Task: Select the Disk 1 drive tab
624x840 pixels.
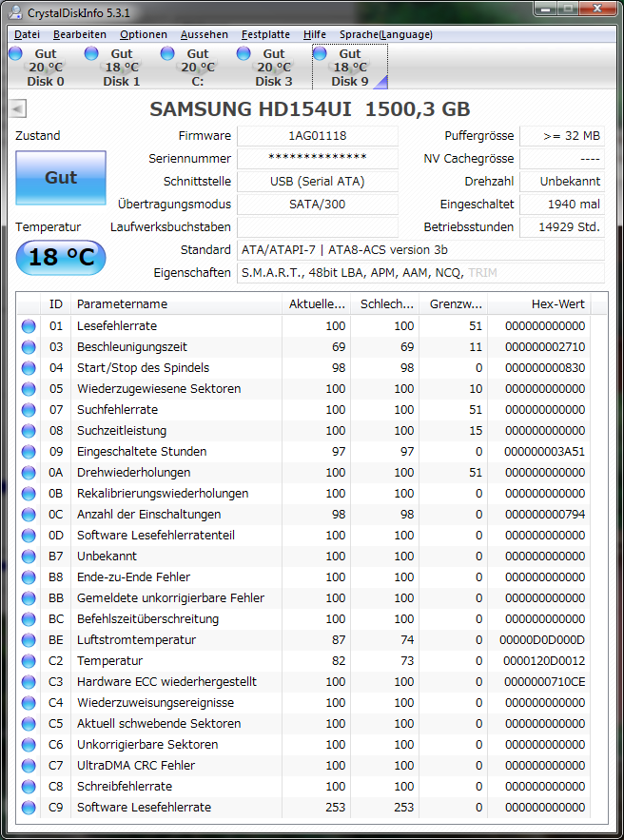Action: tap(121, 68)
